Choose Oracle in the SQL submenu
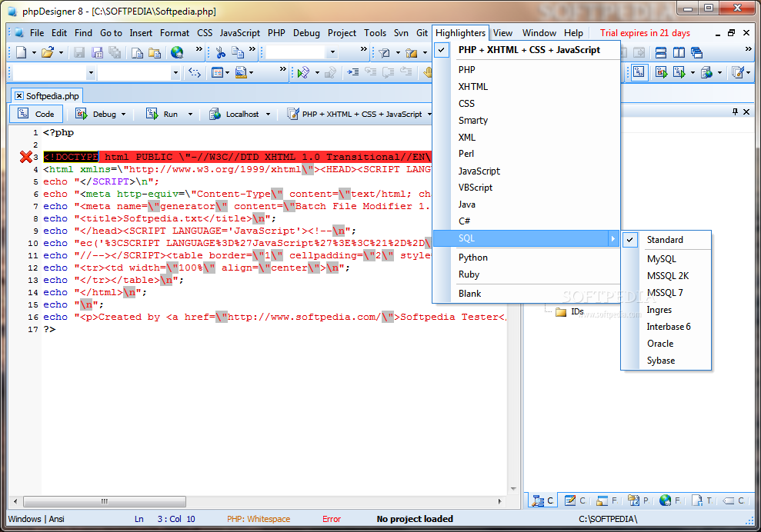The width and height of the screenshot is (761, 532). coord(666,344)
